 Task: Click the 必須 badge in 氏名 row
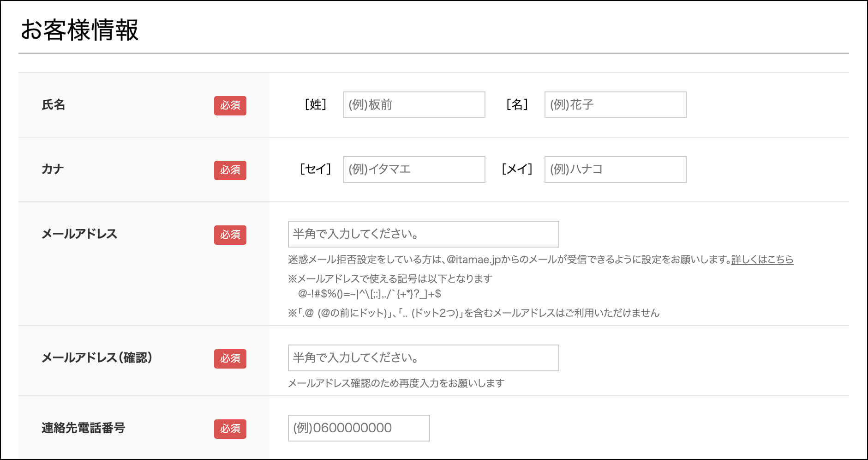(x=230, y=105)
